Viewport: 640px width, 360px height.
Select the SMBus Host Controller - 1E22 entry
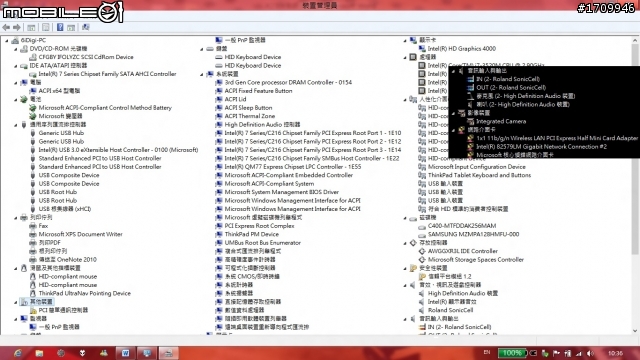pos(312,158)
